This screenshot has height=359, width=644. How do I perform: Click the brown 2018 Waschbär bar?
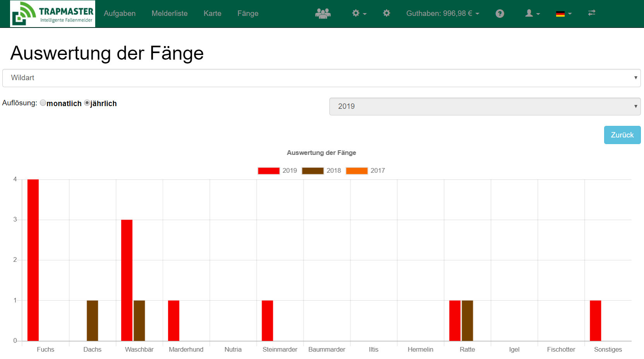click(139, 321)
